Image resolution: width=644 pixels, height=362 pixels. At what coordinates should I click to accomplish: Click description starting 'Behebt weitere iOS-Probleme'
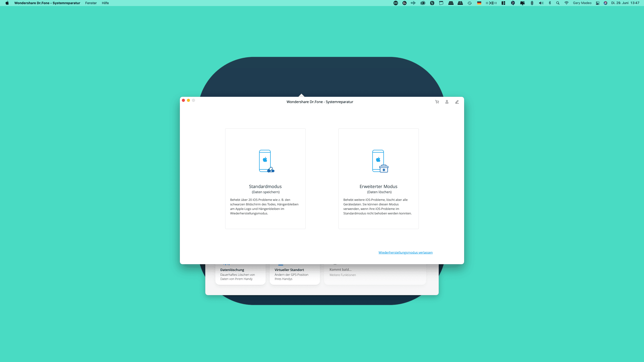tap(378, 206)
